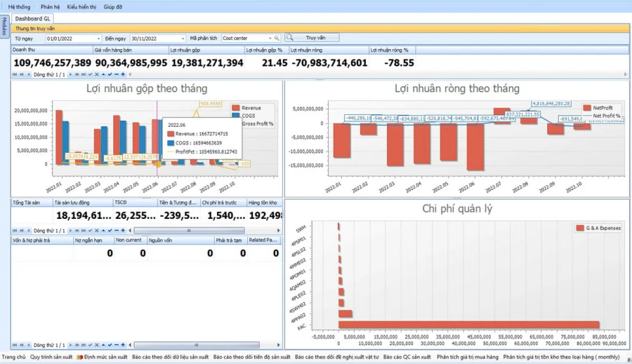This screenshot has width=632, height=364.
Task: Click right scroll arrow of Doanh thu grid
Action: click(625, 74)
